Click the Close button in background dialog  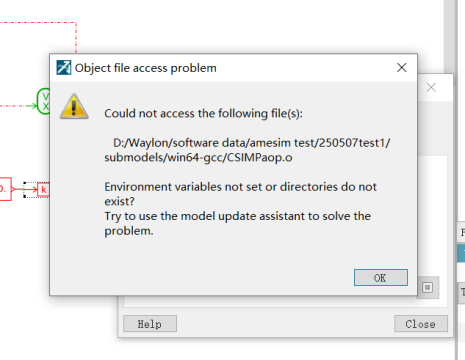pyautogui.click(x=421, y=324)
